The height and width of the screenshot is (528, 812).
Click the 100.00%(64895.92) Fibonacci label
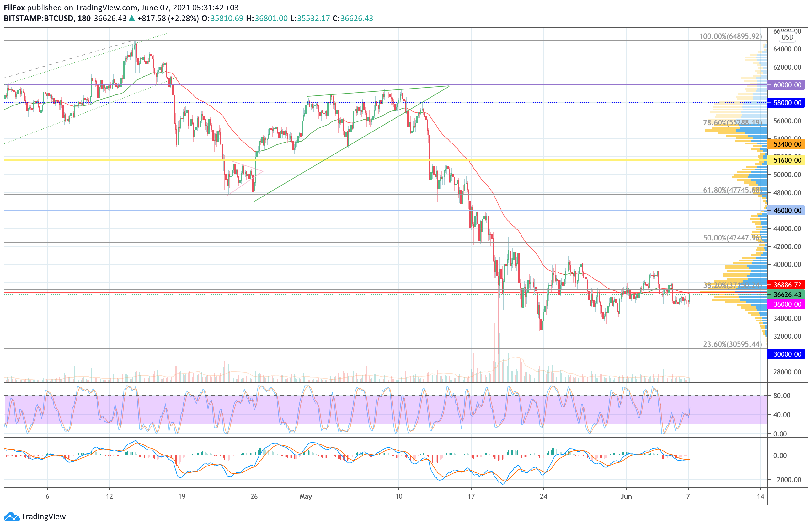(x=730, y=36)
